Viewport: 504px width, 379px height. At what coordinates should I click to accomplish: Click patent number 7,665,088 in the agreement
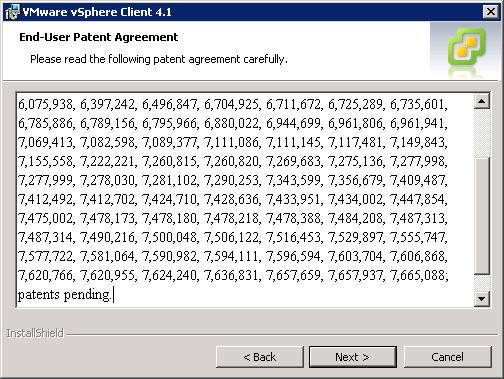pos(419,275)
